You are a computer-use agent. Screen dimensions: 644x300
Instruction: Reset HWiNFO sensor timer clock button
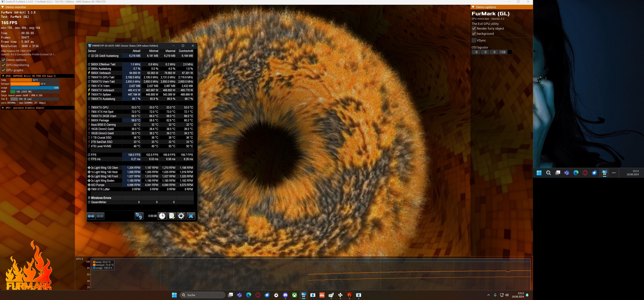(x=162, y=216)
